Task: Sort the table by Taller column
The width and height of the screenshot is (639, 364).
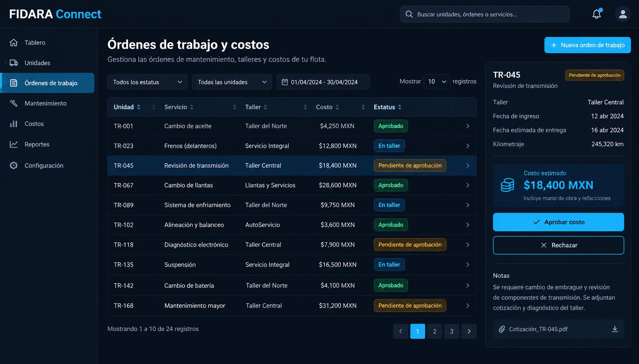Action: click(x=256, y=107)
